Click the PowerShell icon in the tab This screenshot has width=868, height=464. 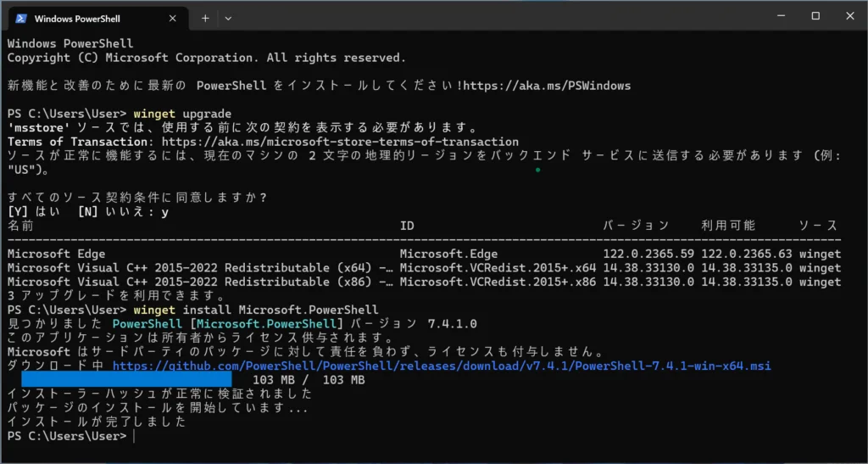(21, 17)
